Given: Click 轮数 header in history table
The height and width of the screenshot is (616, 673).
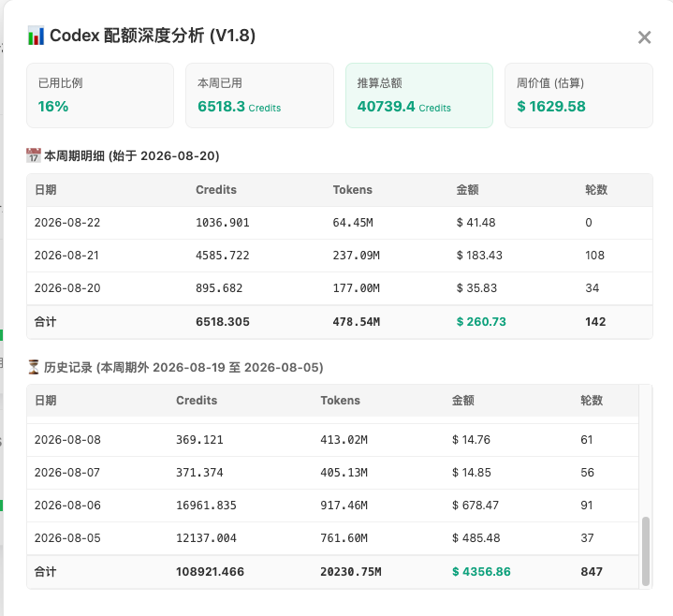Looking at the screenshot, I should [x=592, y=400].
